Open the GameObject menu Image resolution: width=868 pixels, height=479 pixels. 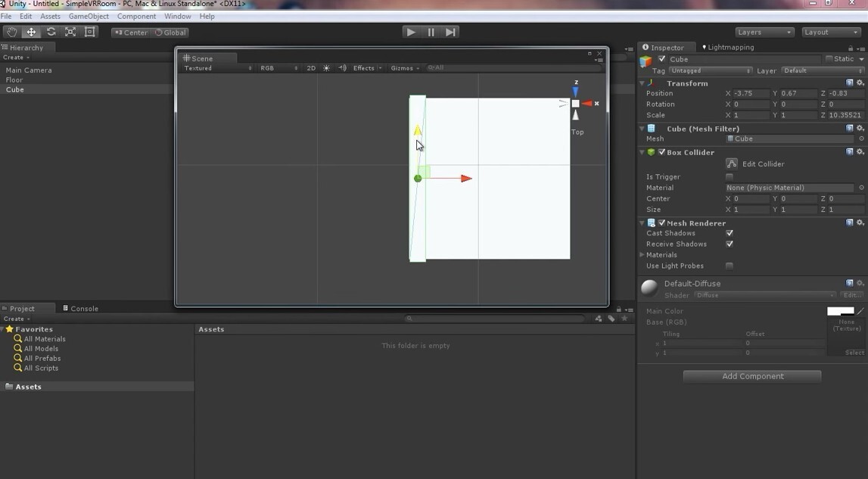88,16
